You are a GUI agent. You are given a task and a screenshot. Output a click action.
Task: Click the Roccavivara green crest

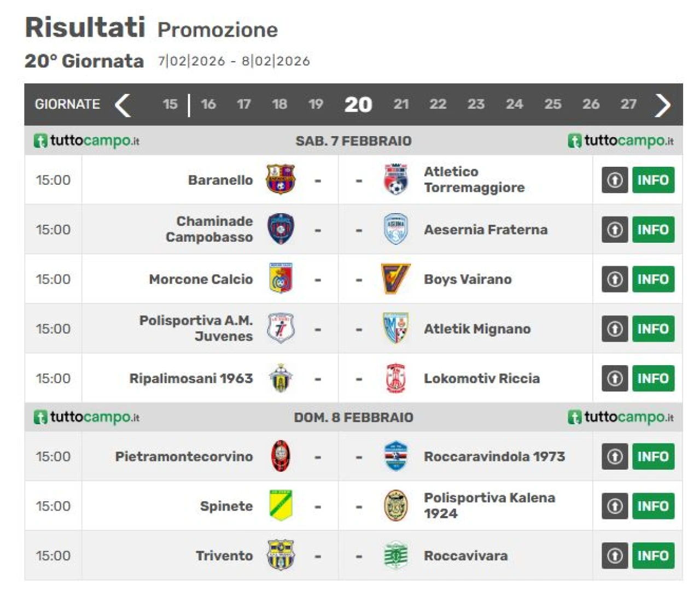[x=395, y=555]
